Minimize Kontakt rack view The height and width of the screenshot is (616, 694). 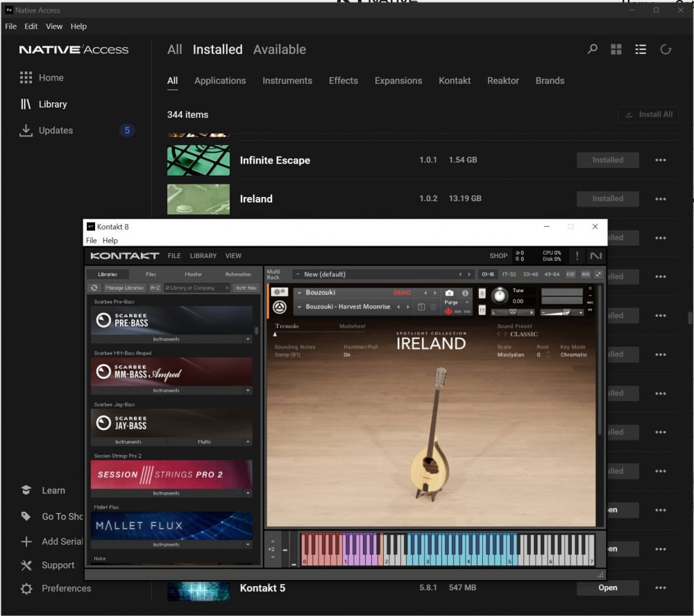[598, 275]
